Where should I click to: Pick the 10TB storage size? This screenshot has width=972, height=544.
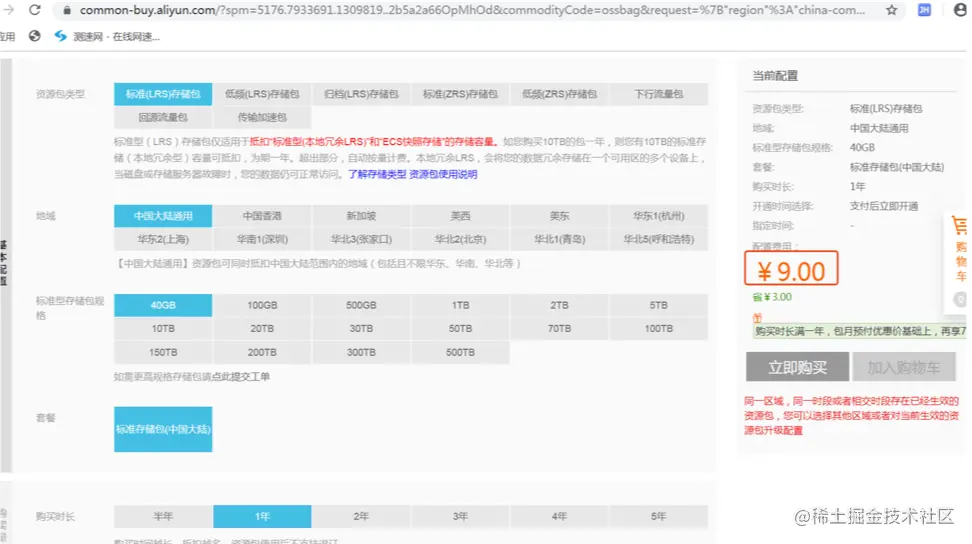pyautogui.click(x=163, y=329)
